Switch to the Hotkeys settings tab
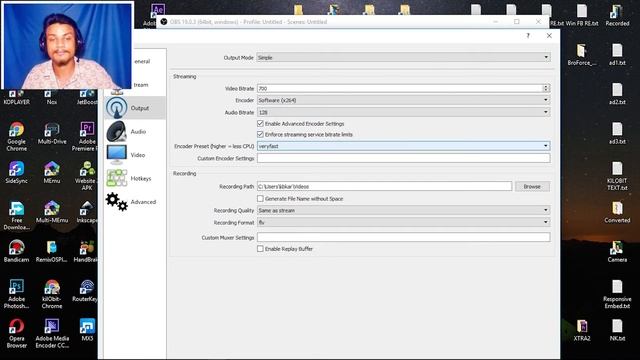This screenshot has height=360, width=640. pos(135,178)
